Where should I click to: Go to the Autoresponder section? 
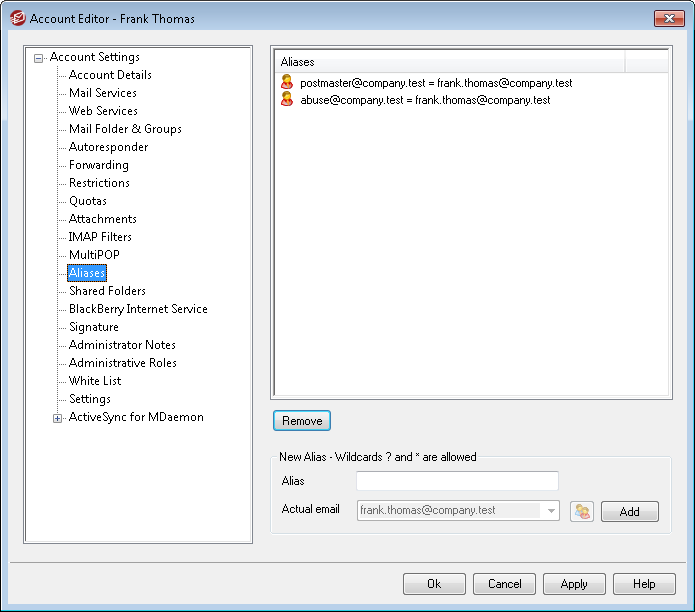click(x=108, y=147)
